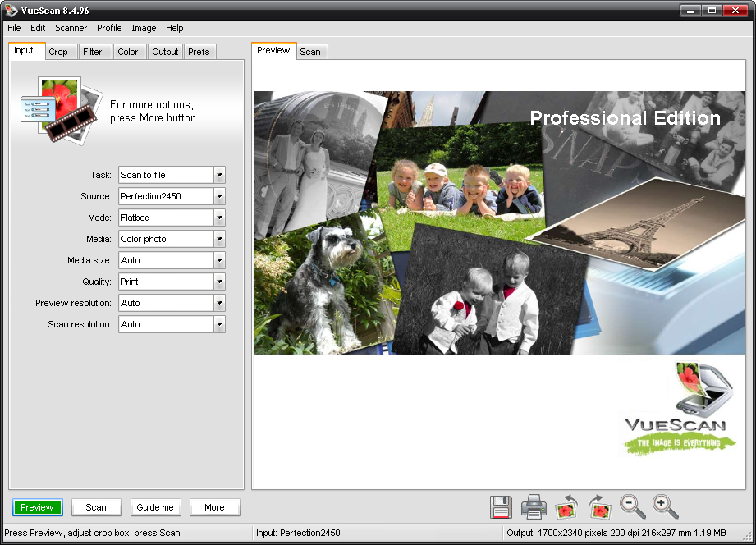The image size is (756, 545).
Task: Click the Scan button at bottom
Action: (x=96, y=507)
